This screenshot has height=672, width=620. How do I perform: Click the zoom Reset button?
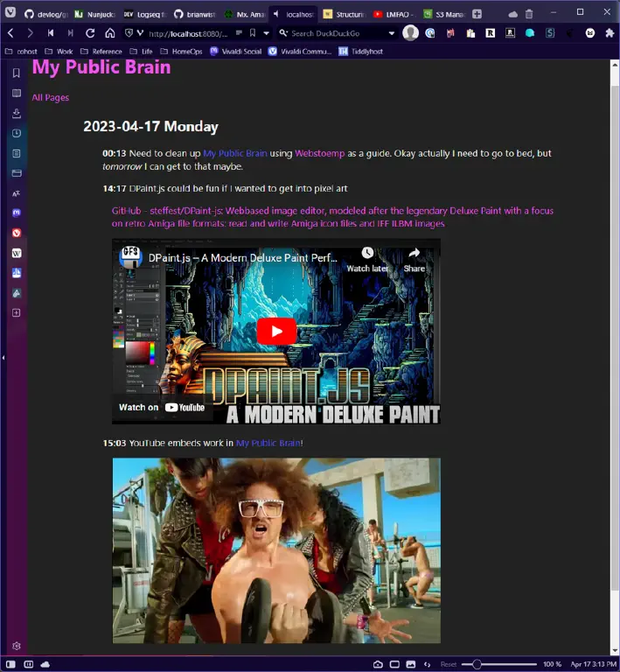click(449, 664)
